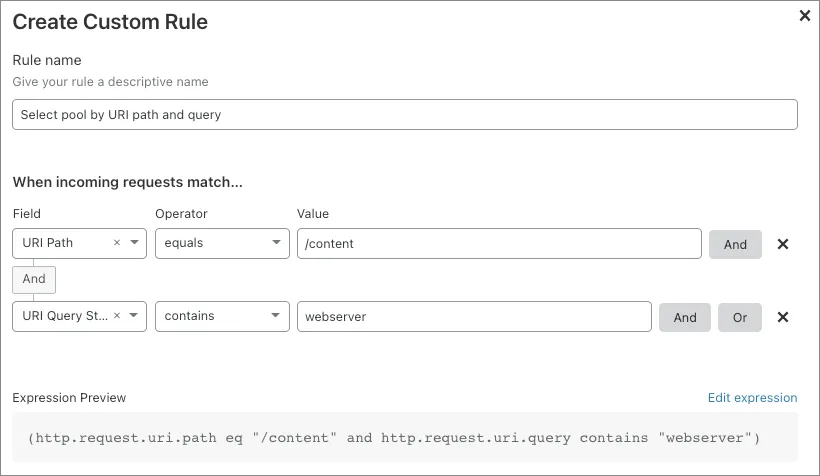Image resolution: width=820 pixels, height=476 pixels.
Task: Clear the URI Path field selection
Action: tap(117, 243)
